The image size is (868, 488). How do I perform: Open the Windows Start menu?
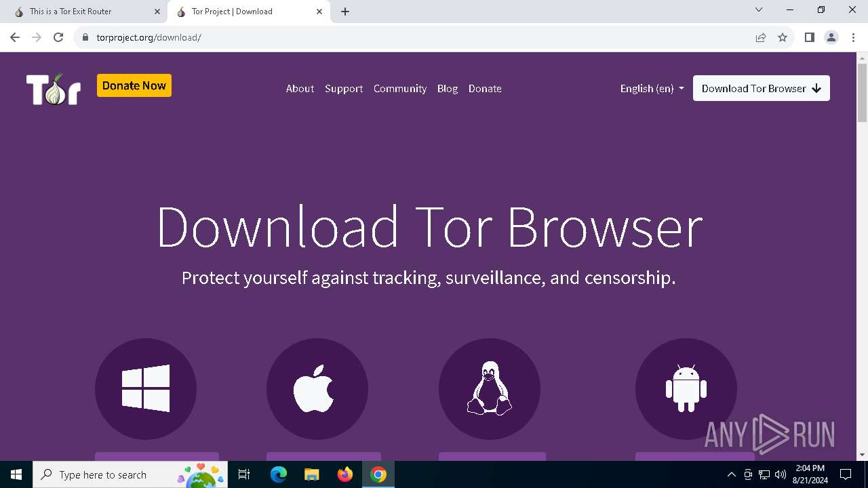click(16, 474)
